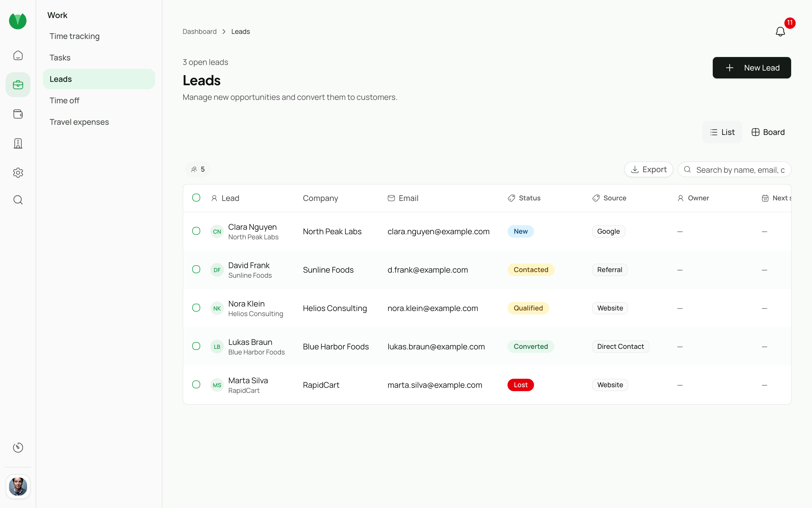Click the Referral source tag
Image resolution: width=812 pixels, height=508 pixels.
[x=610, y=270]
